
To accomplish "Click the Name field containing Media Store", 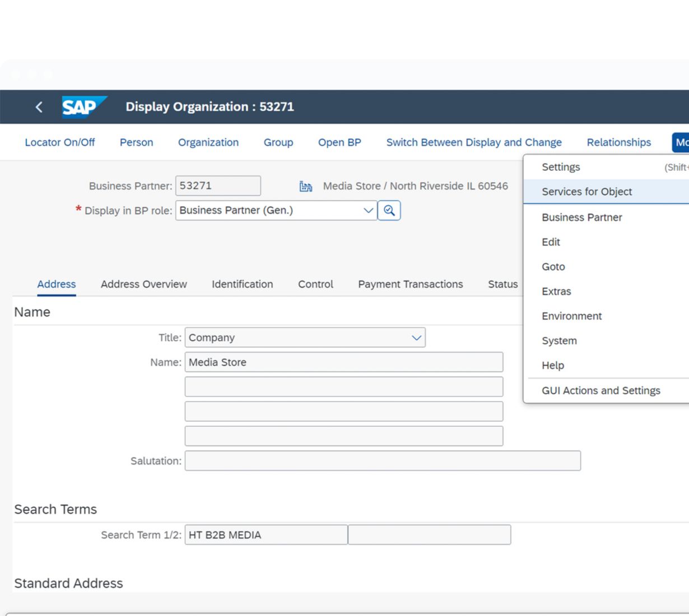I will pos(343,362).
